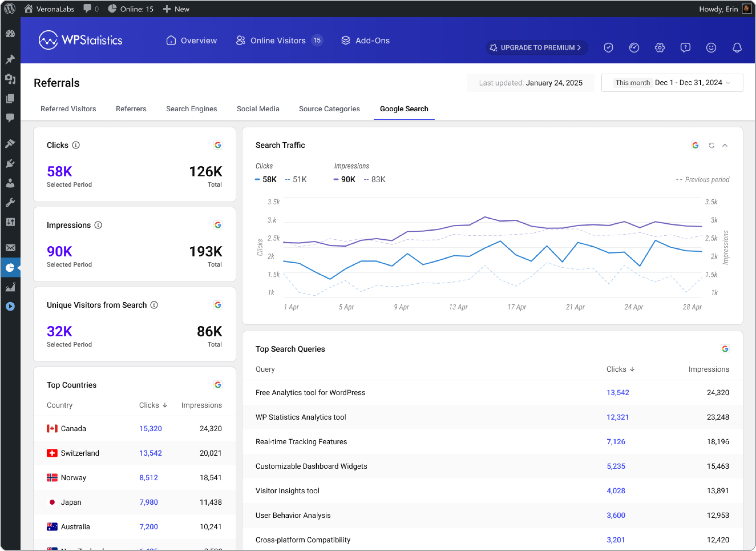The width and height of the screenshot is (756, 551).
Task: Open the help question-mark icon
Action: point(685,48)
